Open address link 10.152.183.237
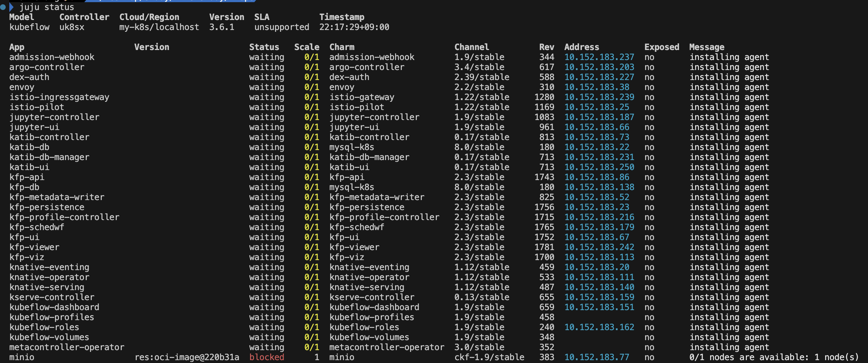Image resolution: width=868 pixels, height=363 pixels. (x=599, y=57)
